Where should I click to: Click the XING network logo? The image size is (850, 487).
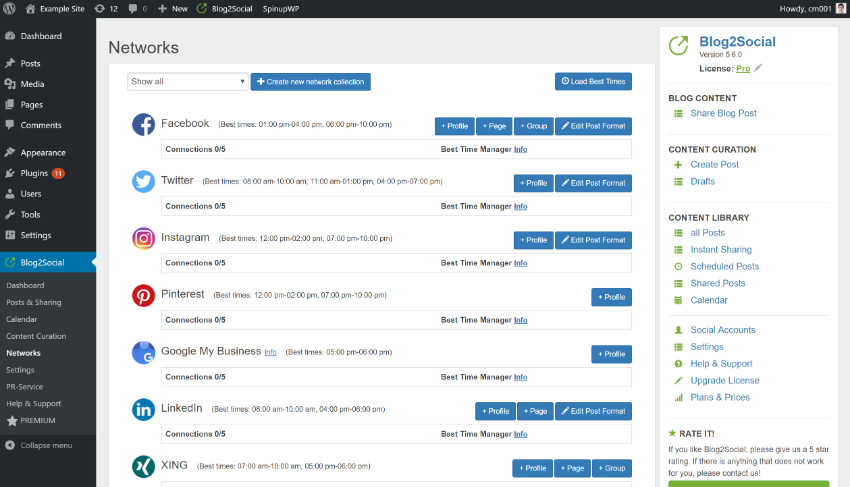[x=143, y=466]
